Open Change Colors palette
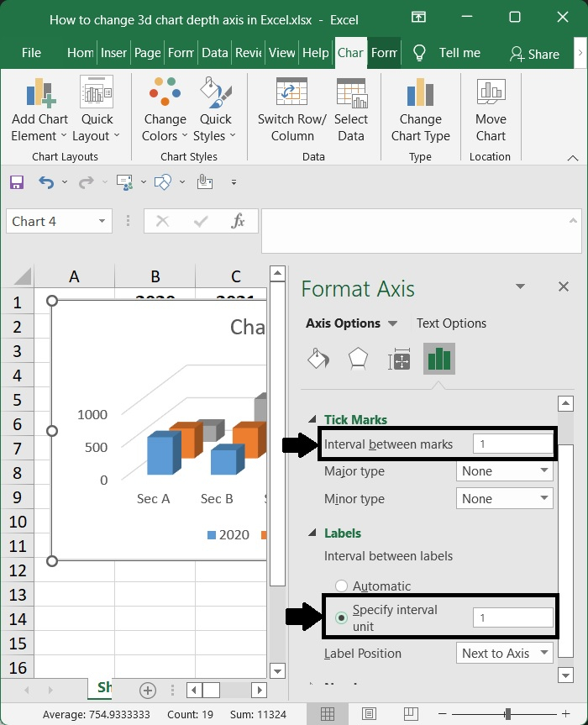588x725 pixels. pos(165,110)
